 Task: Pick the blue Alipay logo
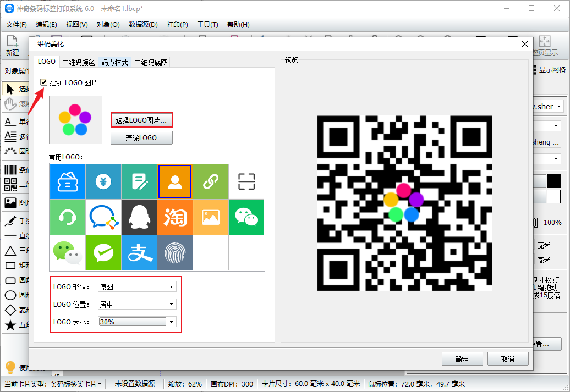[x=139, y=253]
